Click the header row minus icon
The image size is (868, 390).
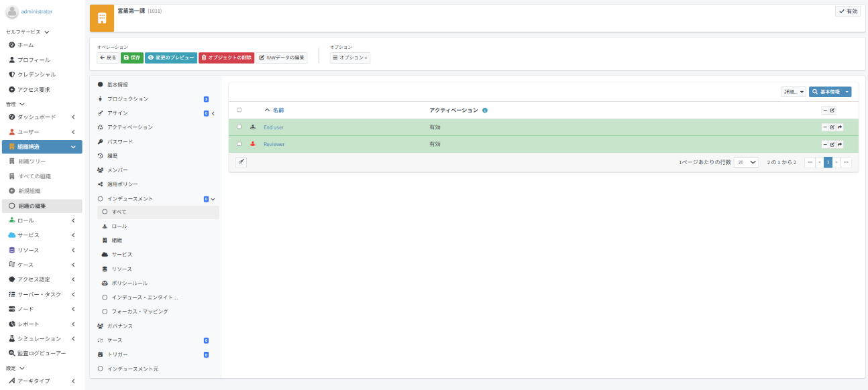point(825,110)
